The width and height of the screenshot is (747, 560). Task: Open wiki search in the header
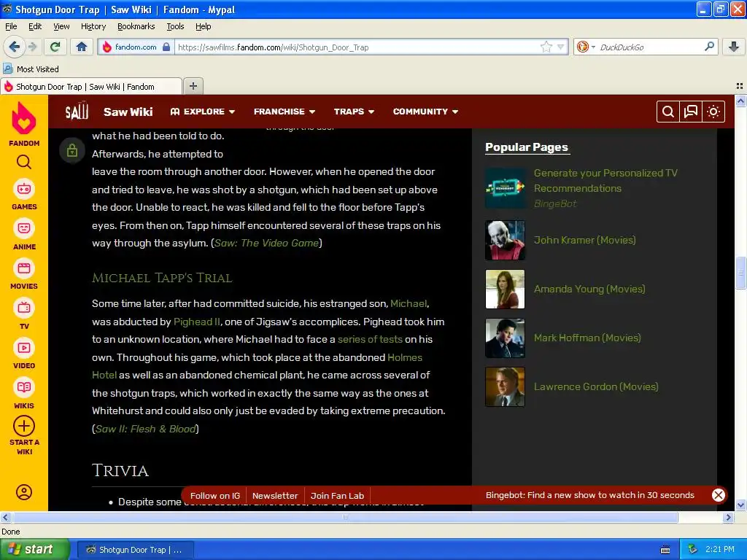click(668, 112)
